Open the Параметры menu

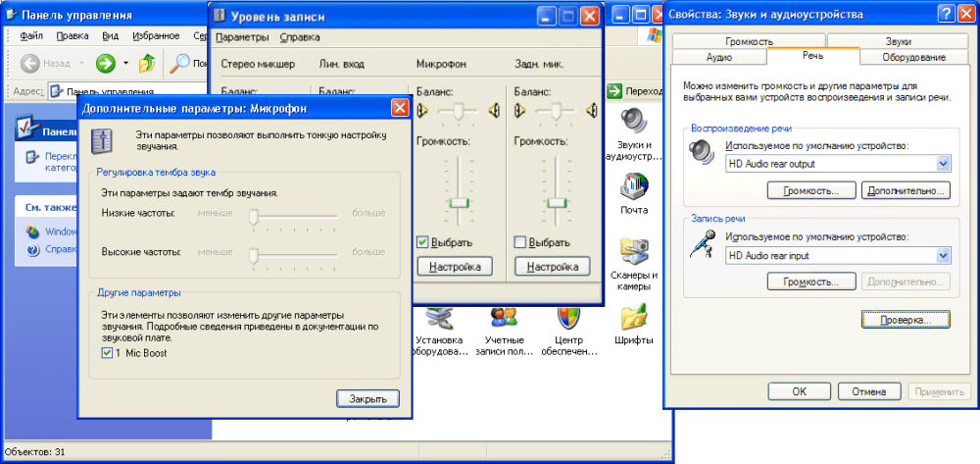click(242, 37)
